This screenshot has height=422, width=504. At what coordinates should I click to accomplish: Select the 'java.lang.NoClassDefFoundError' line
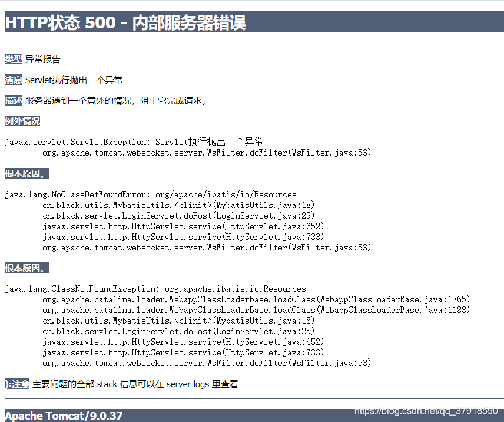pos(151,194)
